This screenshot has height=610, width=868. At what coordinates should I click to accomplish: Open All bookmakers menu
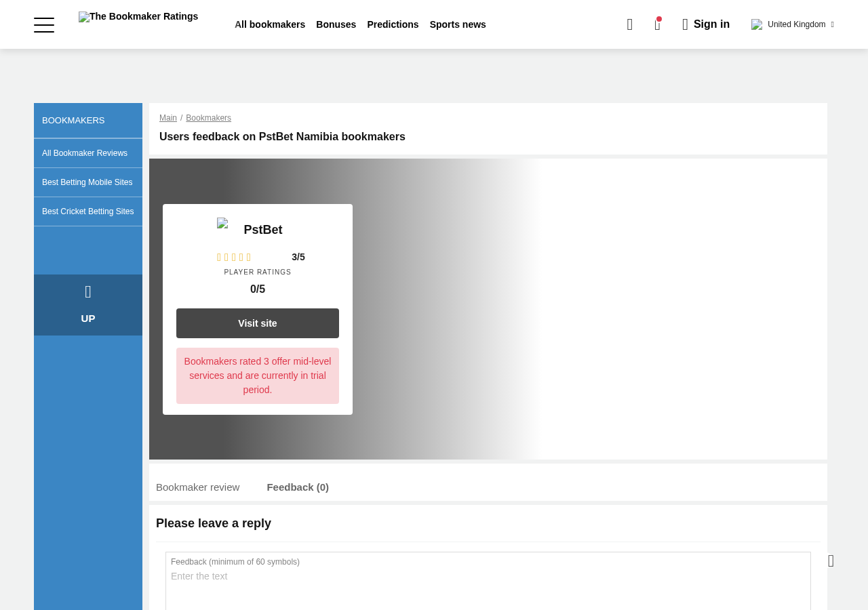point(270,24)
